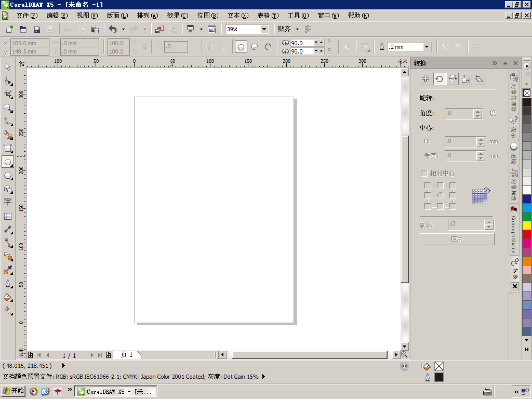Open the 文件(F) menu

pos(27,16)
